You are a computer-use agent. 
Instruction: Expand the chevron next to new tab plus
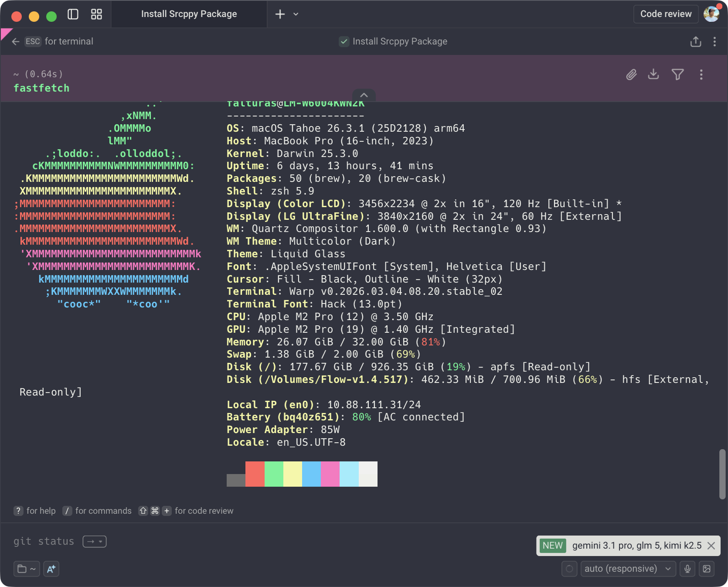[296, 14]
